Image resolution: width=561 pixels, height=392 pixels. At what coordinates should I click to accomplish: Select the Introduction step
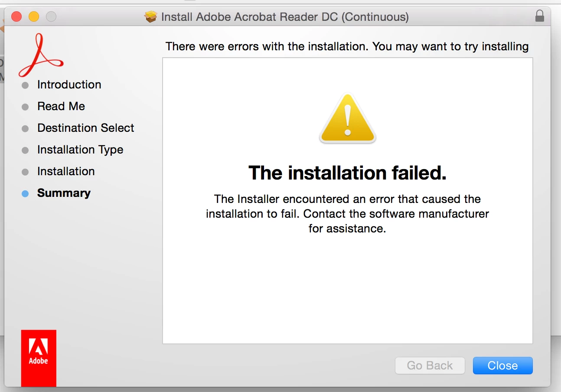(69, 85)
